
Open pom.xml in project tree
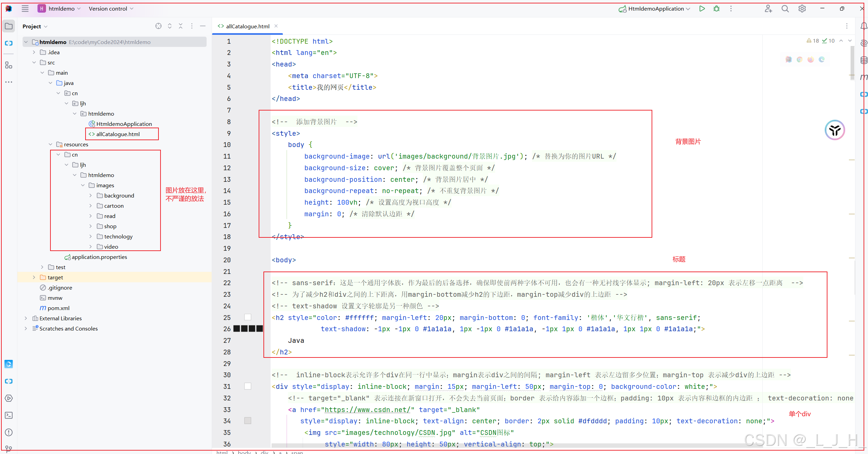click(x=58, y=308)
